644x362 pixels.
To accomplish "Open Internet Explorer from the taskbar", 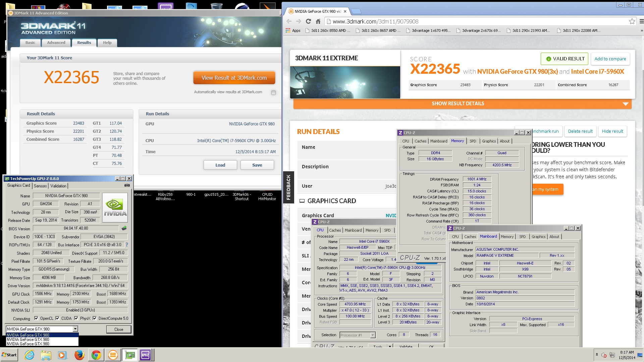I will (x=29, y=355).
